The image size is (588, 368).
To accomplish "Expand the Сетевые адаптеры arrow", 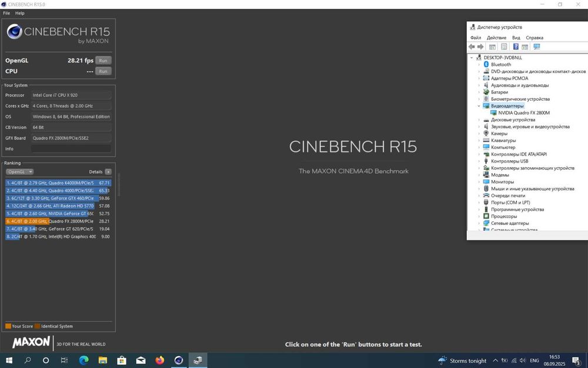I will point(479,223).
